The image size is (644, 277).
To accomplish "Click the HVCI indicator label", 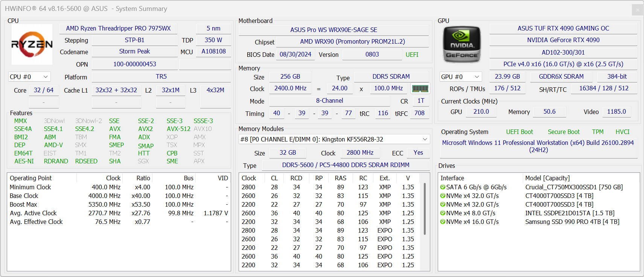I will [622, 132].
